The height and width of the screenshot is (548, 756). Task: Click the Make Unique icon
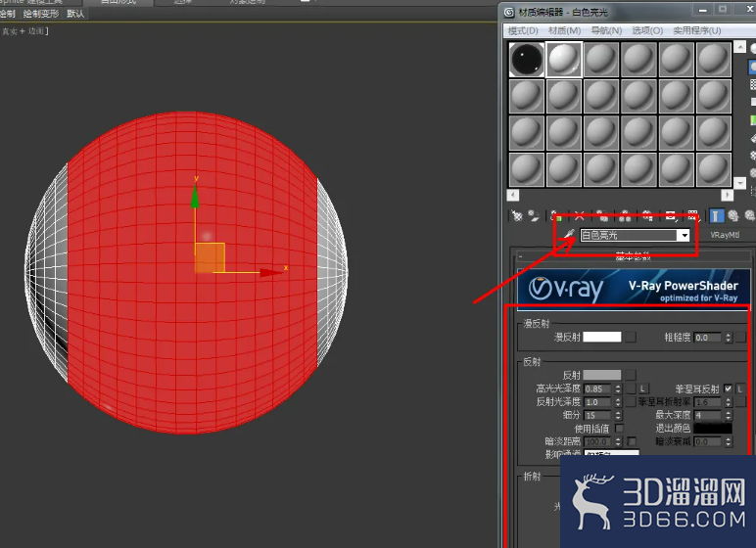coord(625,215)
